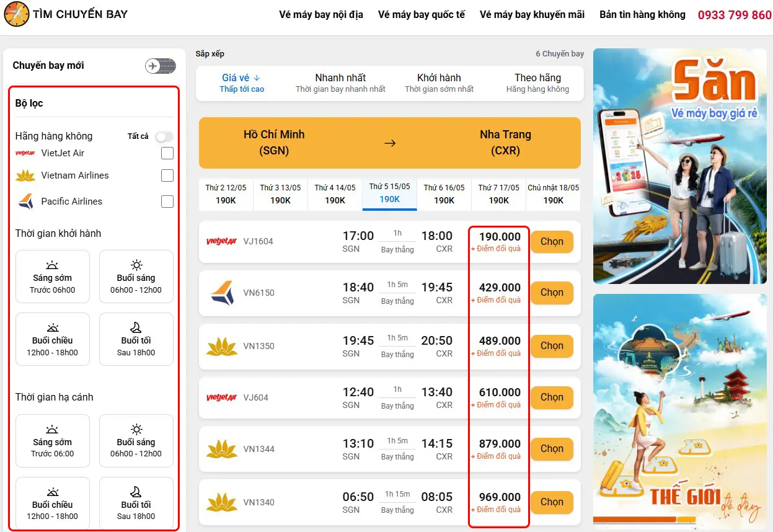Image resolution: width=773 pixels, height=532 pixels.
Task: Select landing time Buổi chiều 12h00 - 18h00
Action: (x=53, y=503)
